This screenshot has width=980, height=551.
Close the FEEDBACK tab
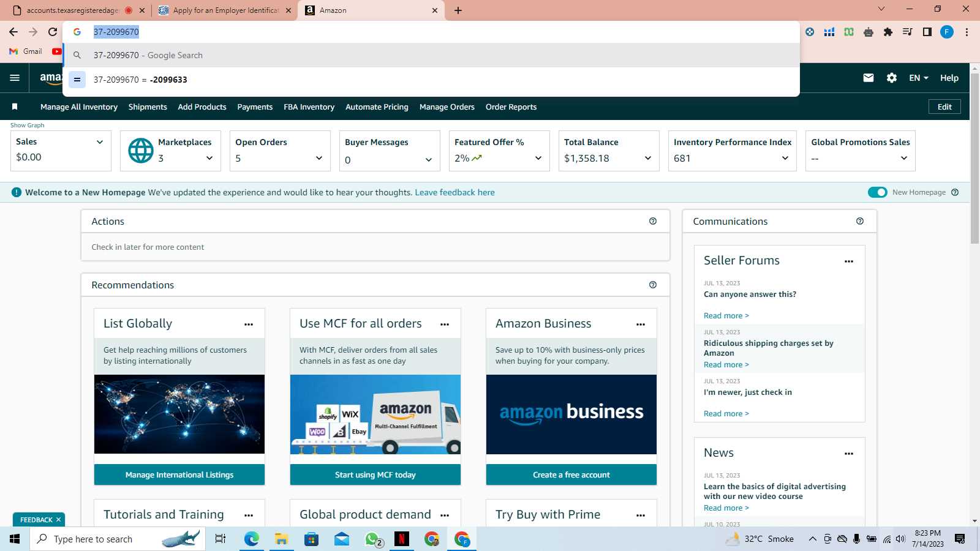(x=58, y=520)
